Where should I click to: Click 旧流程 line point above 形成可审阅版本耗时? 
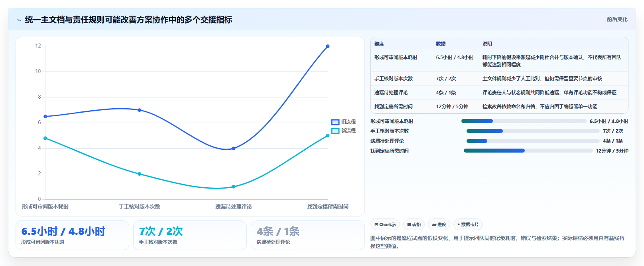tap(45, 117)
